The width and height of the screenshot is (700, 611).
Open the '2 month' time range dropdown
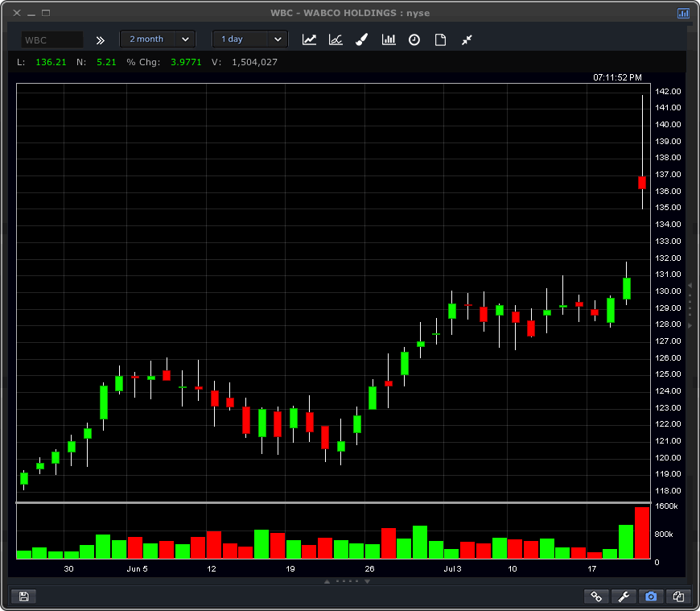(x=158, y=39)
